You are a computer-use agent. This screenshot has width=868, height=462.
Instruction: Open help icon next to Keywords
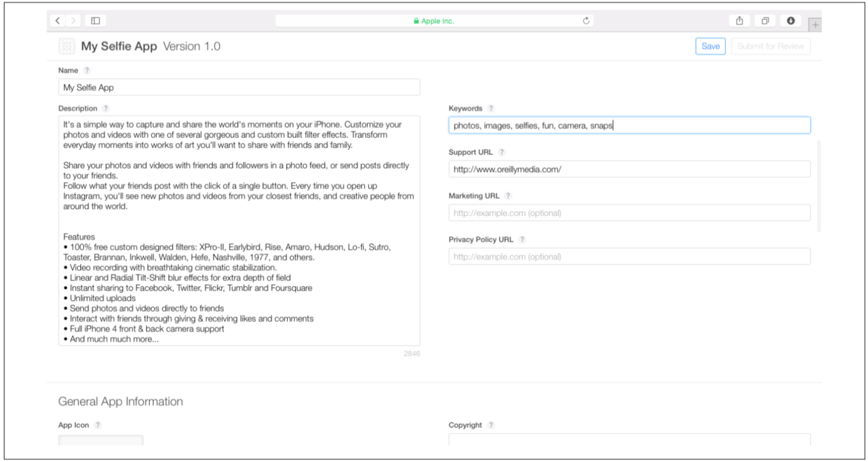[491, 108]
